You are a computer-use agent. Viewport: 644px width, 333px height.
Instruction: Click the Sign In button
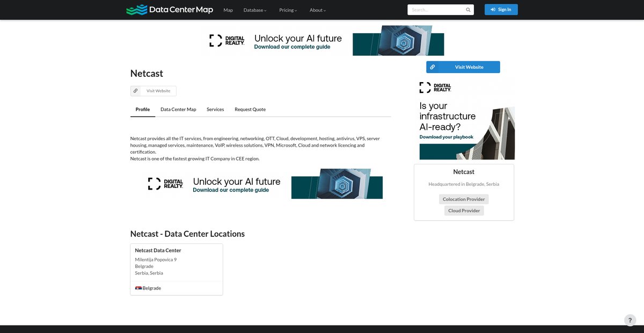(x=501, y=10)
